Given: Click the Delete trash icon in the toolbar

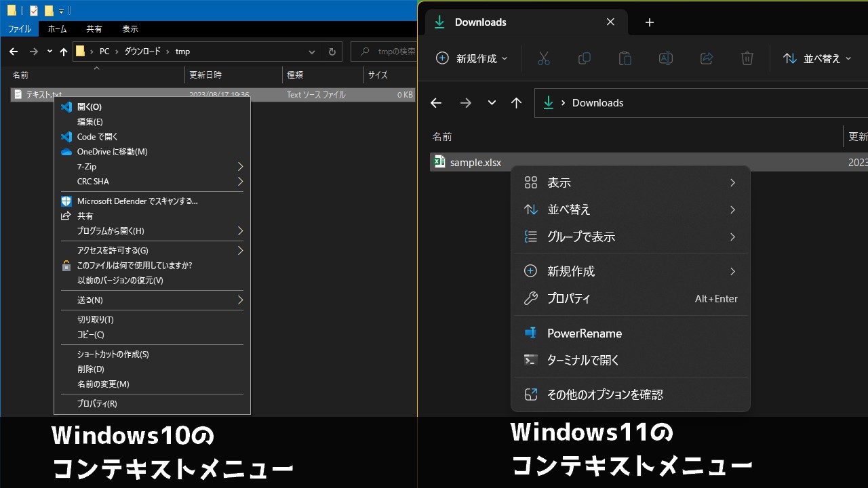Looking at the screenshot, I should [x=747, y=58].
